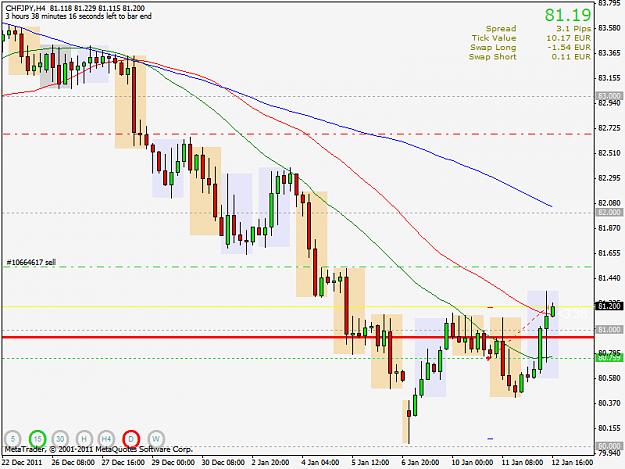
Task: Click the Swap Long label
Action: (x=493, y=47)
